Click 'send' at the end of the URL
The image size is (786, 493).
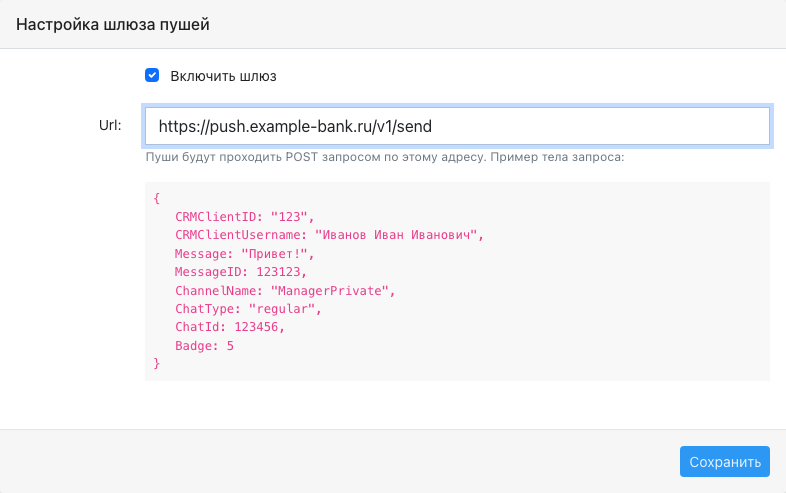pos(414,126)
